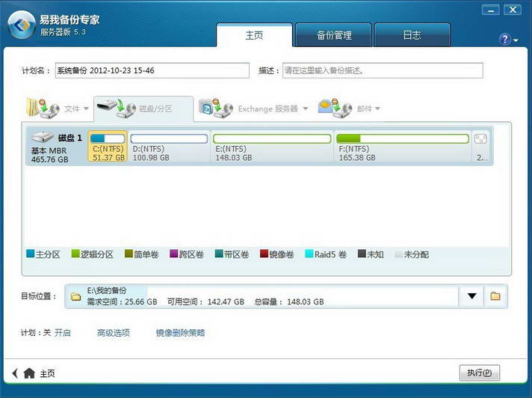Click the 开启 schedule link
The width and height of the screenshot is (532, 398).
[63, 333]
